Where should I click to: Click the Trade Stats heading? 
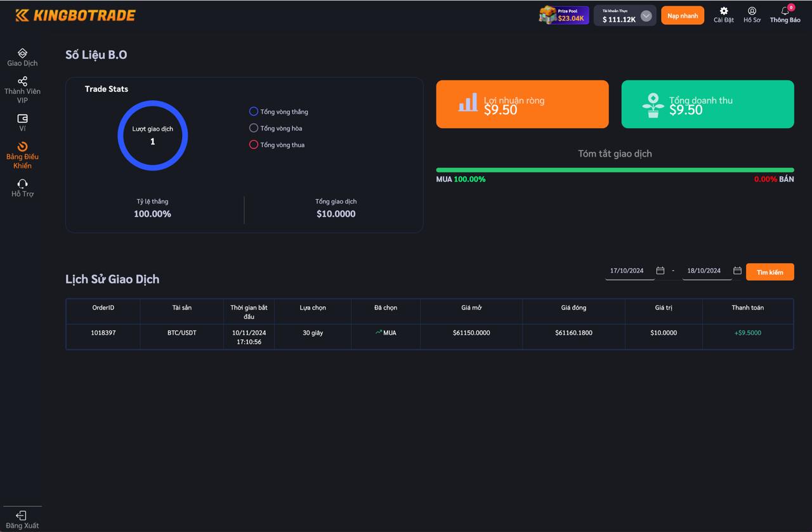107,89
